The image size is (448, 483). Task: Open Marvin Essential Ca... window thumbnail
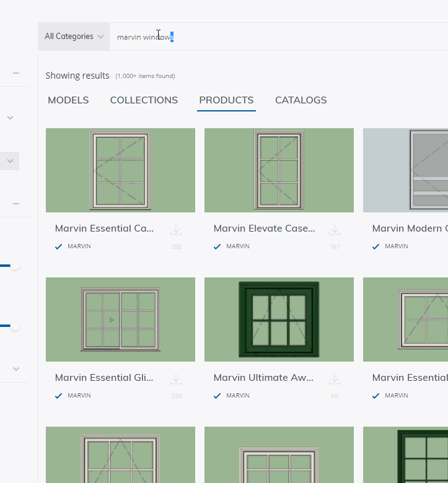121,170
